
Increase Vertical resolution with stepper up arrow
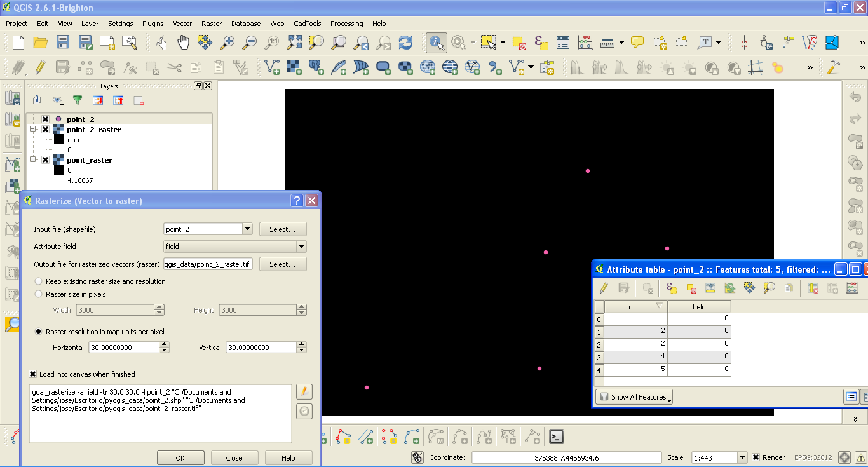(x=302, y=344)
